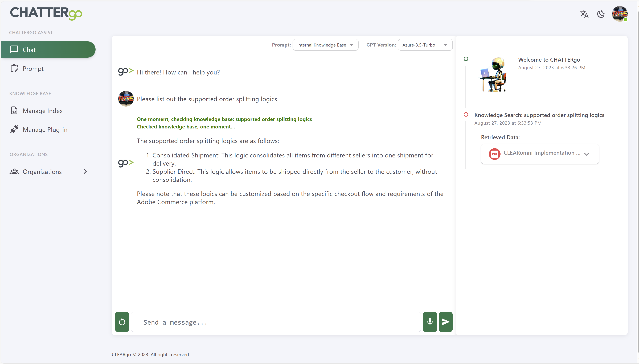Click the PDF icon in Retrieved Data
Viewport: 639px width, 364px height.
point(494,154)
